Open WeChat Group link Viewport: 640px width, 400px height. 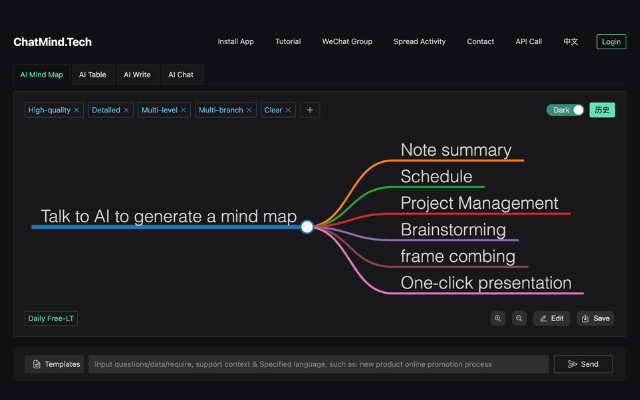coord(347,42)
